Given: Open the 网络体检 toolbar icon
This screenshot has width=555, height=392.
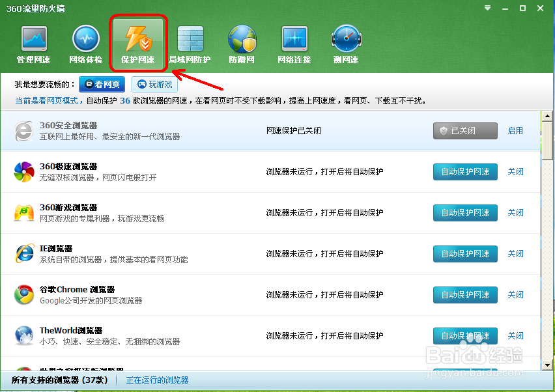Looking at the screenshot, I should [x=85, y=44].
